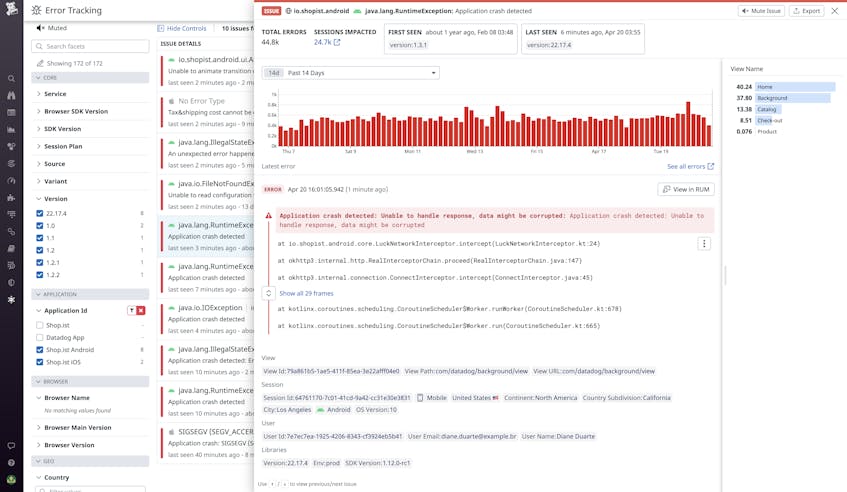Click the pencil icon beside Showing 172 of 172
The image size is (847, 492).
tap(39, 63)
